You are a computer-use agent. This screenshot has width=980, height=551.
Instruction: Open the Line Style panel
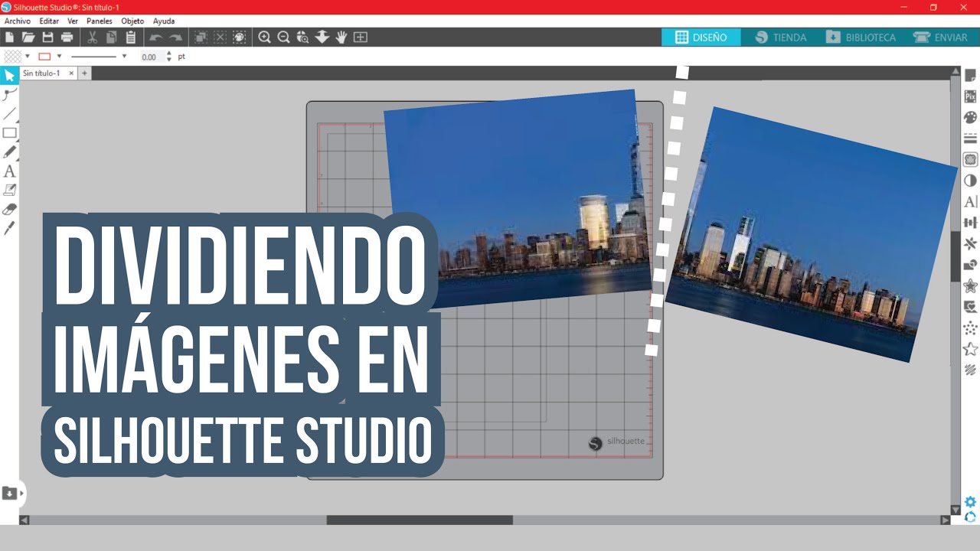970,139
